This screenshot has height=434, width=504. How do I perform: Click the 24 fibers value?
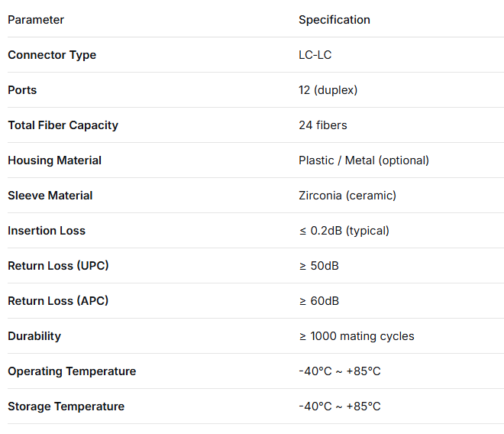pos(323,125)
